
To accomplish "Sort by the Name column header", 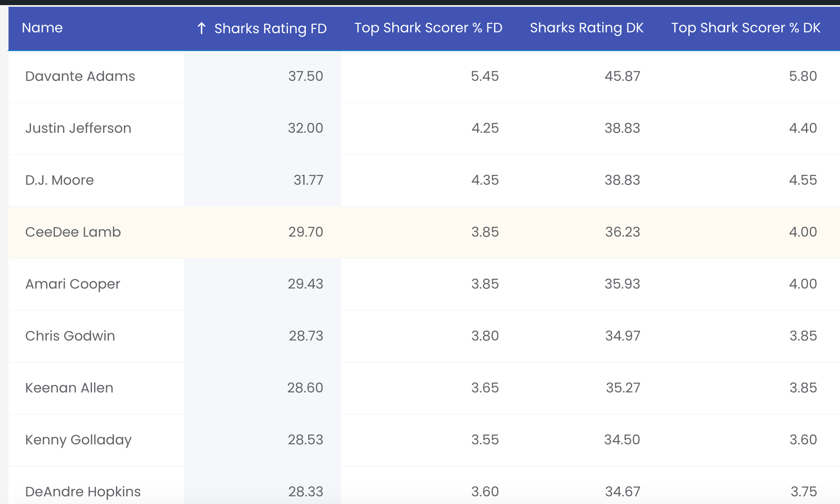I will (x=42, y=28).
